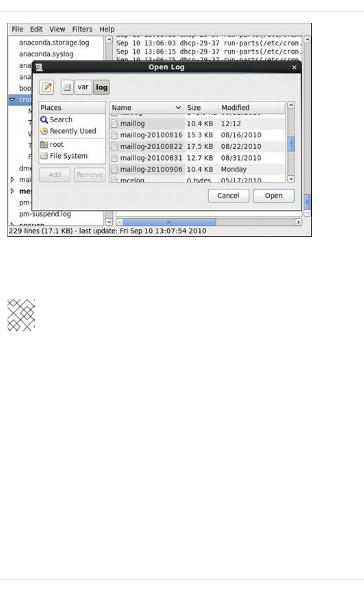Click the root filesystem drive path icon
Viewport: 364px width, 591px height.
67,87
